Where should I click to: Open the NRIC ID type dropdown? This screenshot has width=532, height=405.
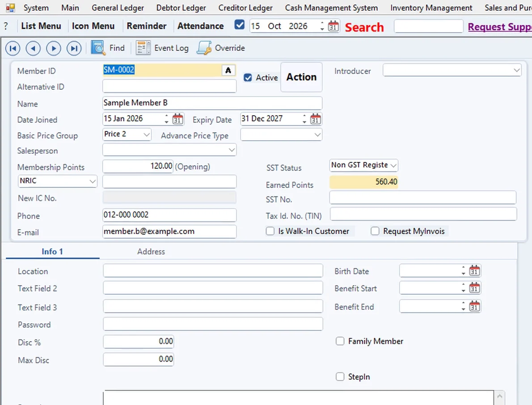click(92, 181)
